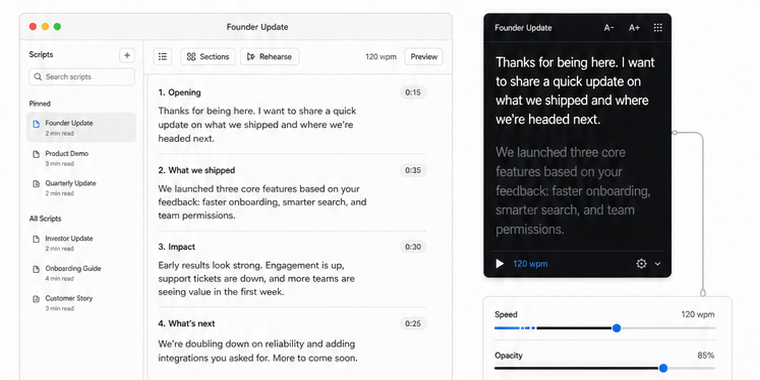The image size is (760, 380).
Task: Click the Opening paragraph text in editor
Action: coord(257,125)
